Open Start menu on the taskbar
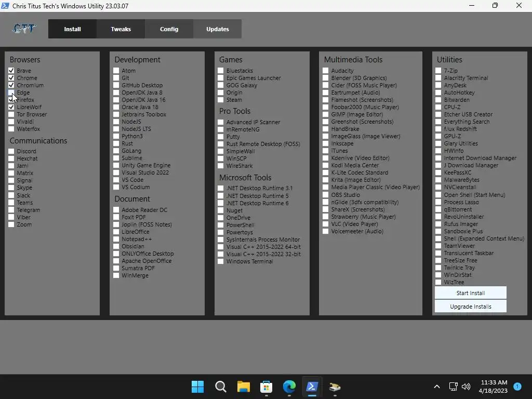This screenshot has width=532, height=399. pyautogui.click(x=197, y=387)
